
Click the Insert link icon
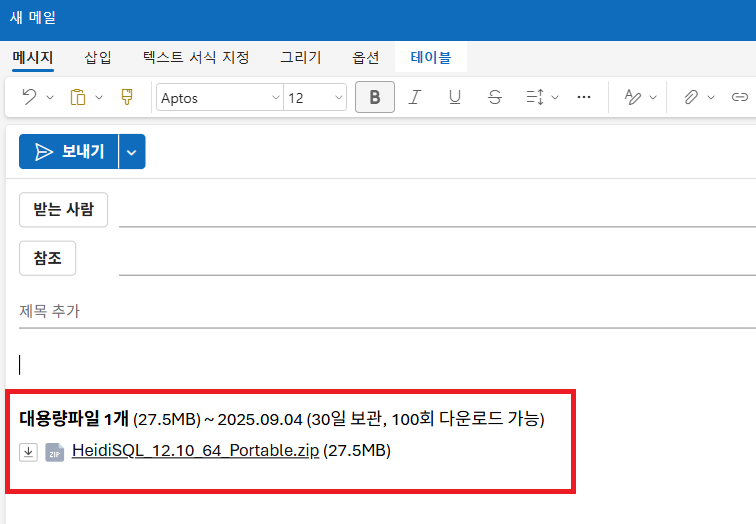[740, 97]
